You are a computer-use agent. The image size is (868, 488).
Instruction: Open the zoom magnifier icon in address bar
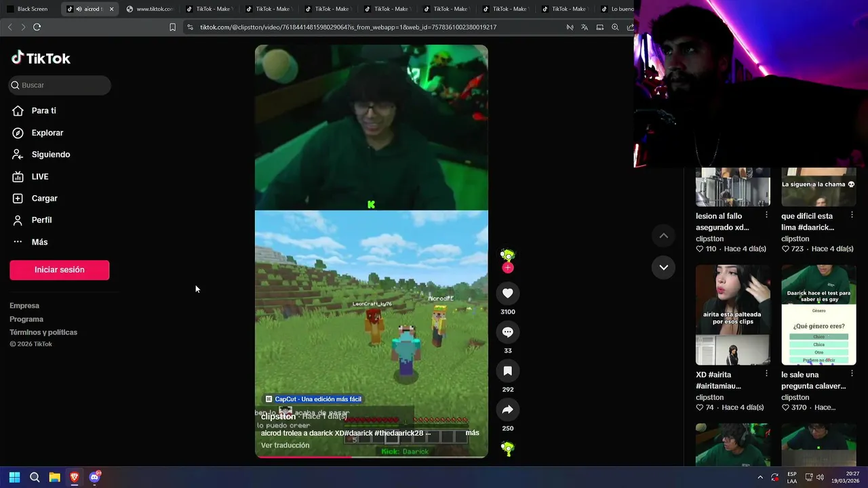(615, 27)
